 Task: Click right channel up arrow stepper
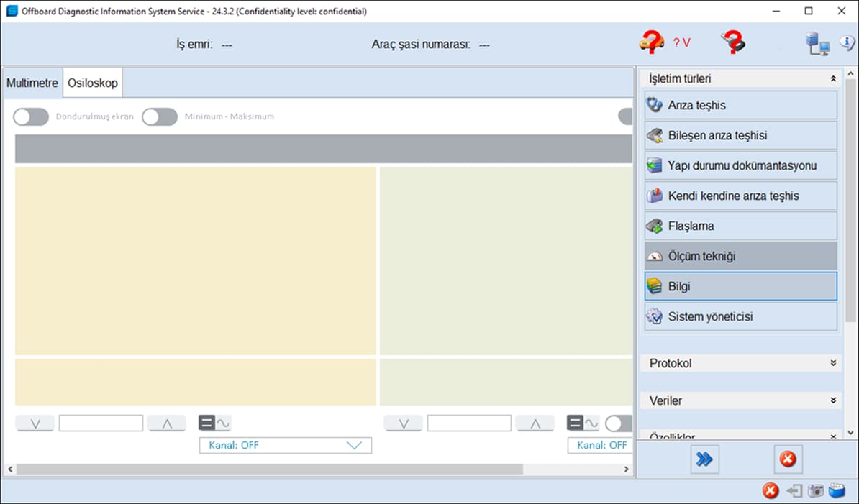pyautogui.click(x=535, y=423)
